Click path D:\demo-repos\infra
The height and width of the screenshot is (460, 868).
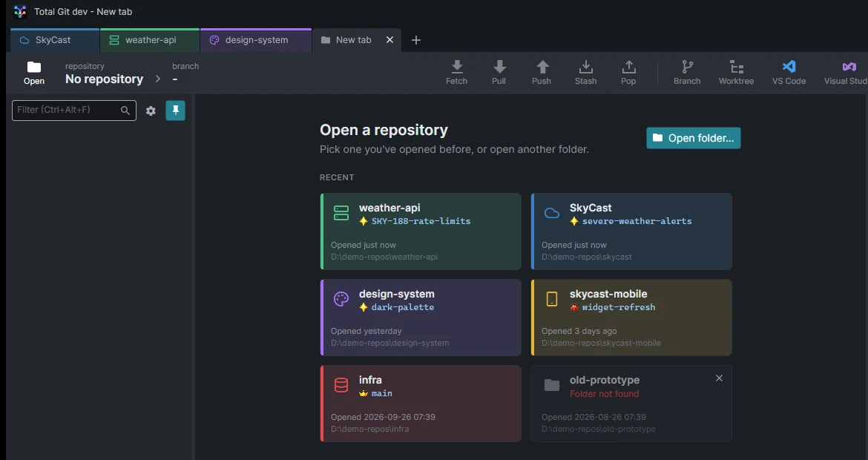(x=369, y=429)
